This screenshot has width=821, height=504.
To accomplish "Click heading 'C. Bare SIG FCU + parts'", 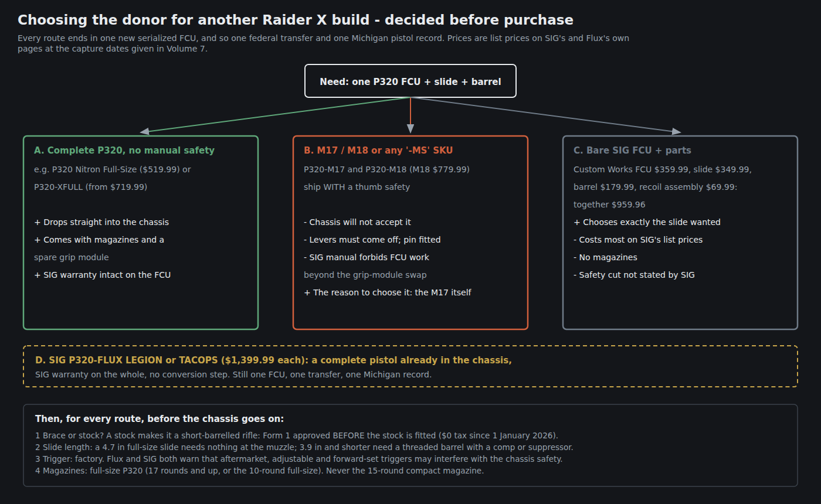I will coord(632,151).
